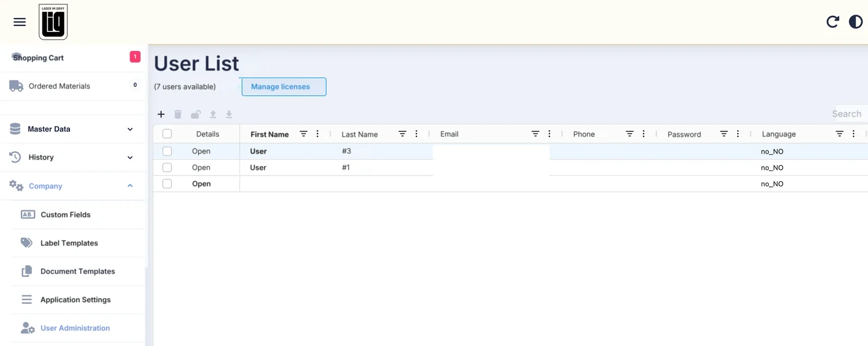This screenshot has height=346, width=868.
Task: Filter the Language column
Action: [x=840, y=134]
